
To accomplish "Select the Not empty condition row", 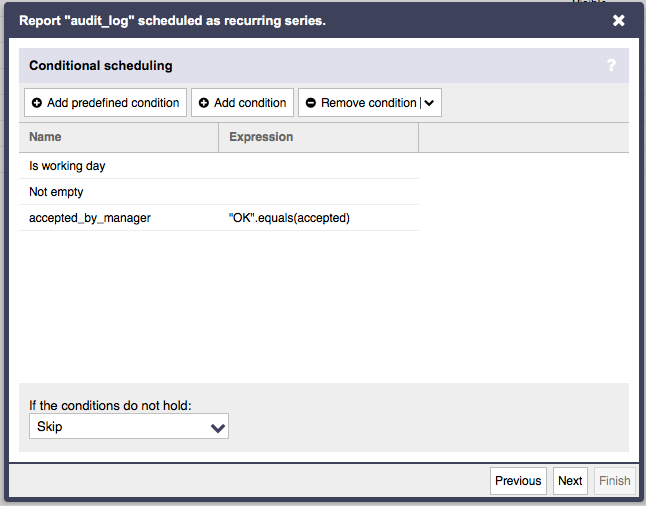I will (219, 192).
